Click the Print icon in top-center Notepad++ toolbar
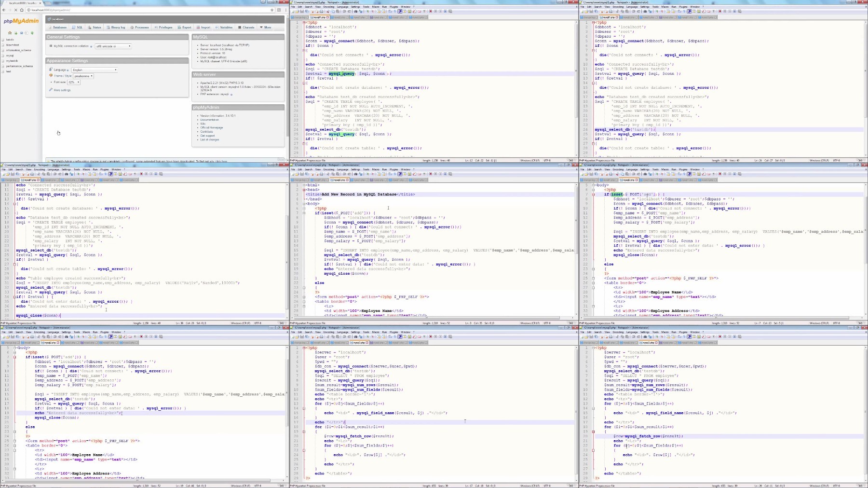The height and width of the screenshot is (488, 868). [x=322, y=12]
